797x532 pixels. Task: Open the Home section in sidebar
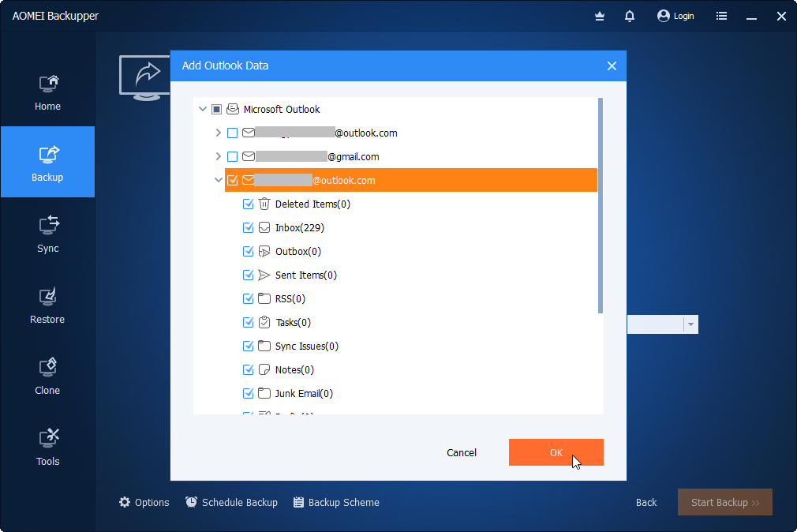click(47, 92)
